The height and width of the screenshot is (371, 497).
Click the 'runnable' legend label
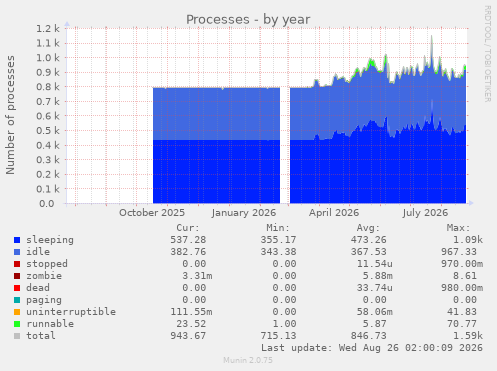click(50, 324)
